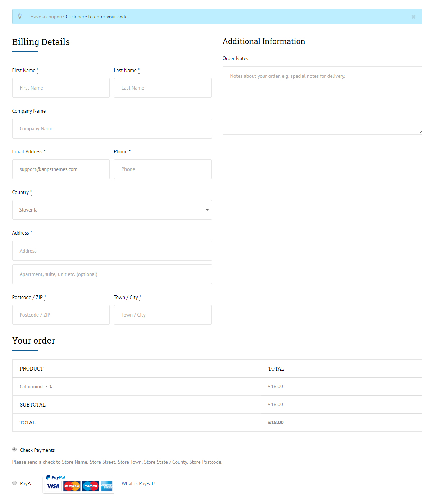
Task: Dismiss the coupon notice with the X
Action: click(x=413, y=17)
